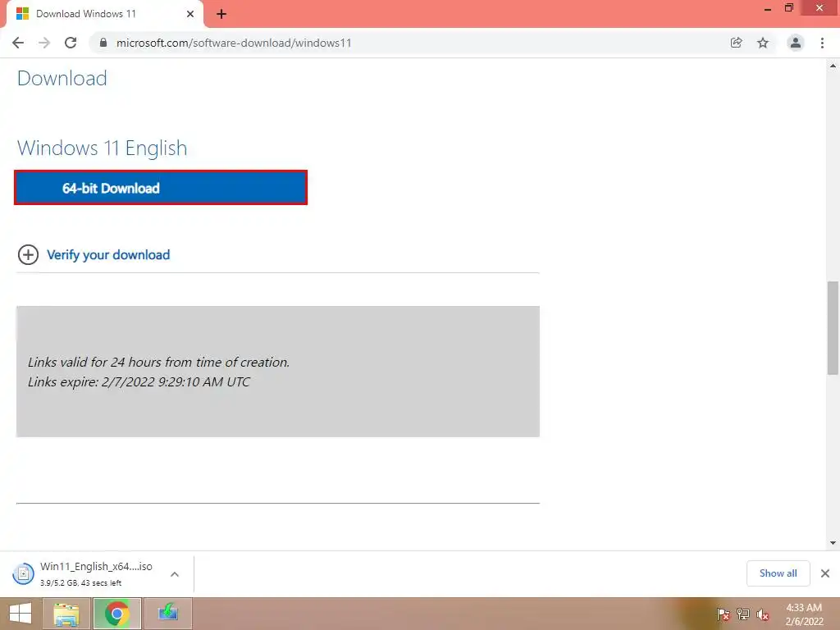This screenshot has width=840, height=630.
Task: Open File Explorer from taskbar
Action: click(x=66, y=614)
